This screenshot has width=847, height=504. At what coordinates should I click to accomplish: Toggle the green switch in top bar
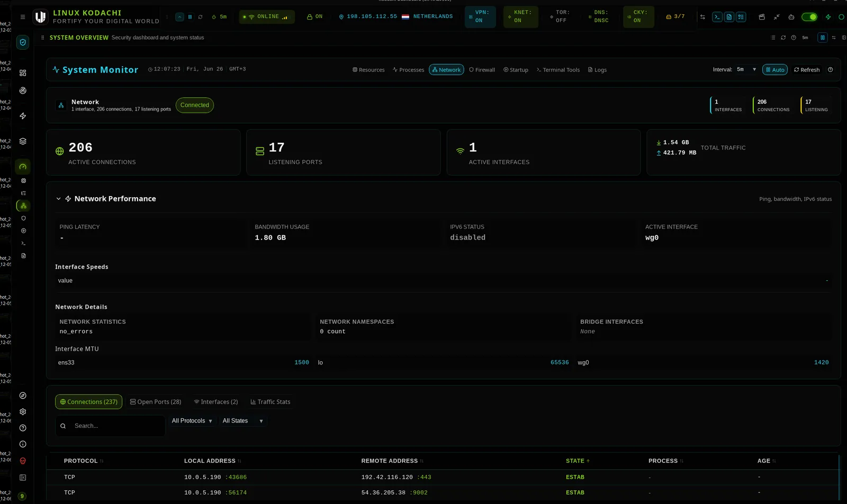pos(809,17)
